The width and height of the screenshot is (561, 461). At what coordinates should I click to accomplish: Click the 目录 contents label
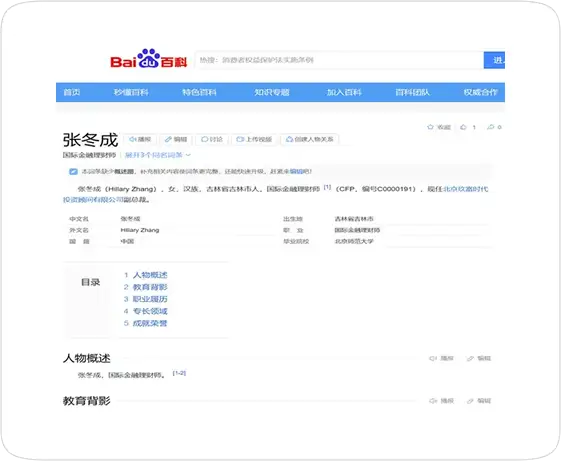(91, 282)
